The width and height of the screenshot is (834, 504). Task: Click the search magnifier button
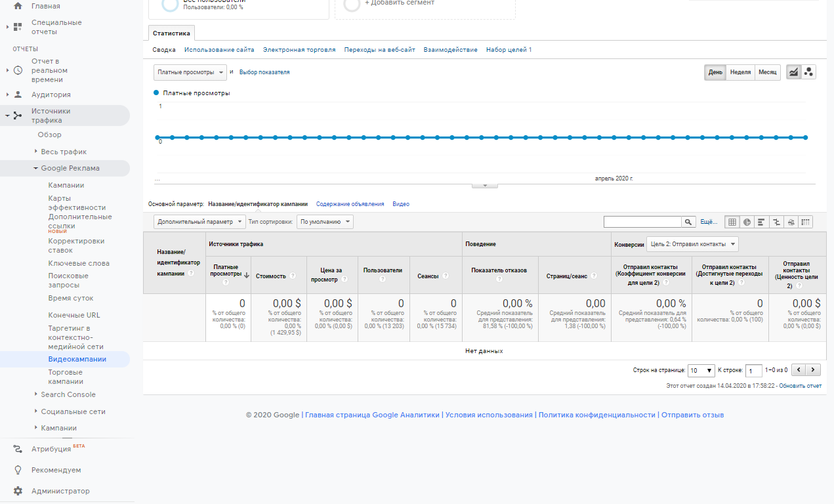pos(688,222)
